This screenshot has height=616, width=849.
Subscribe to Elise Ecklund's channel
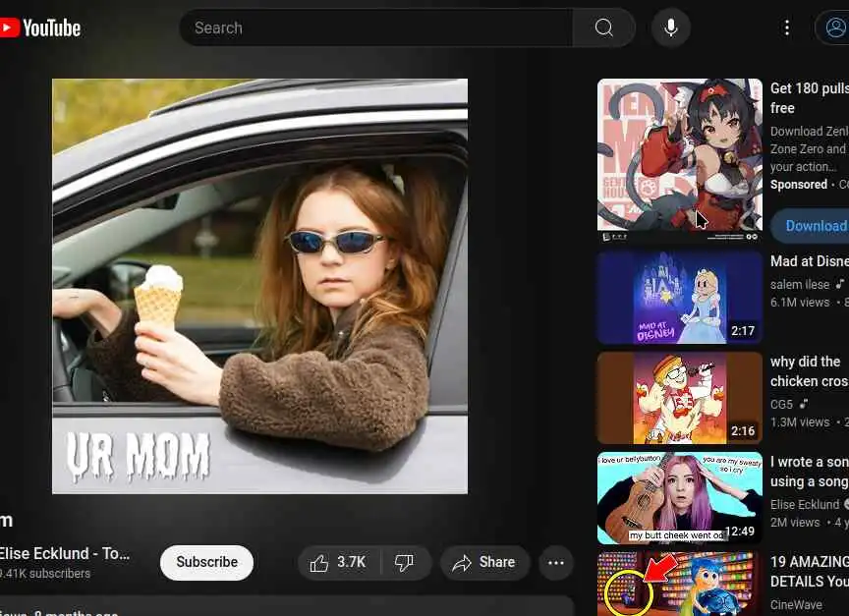(206, 562)
